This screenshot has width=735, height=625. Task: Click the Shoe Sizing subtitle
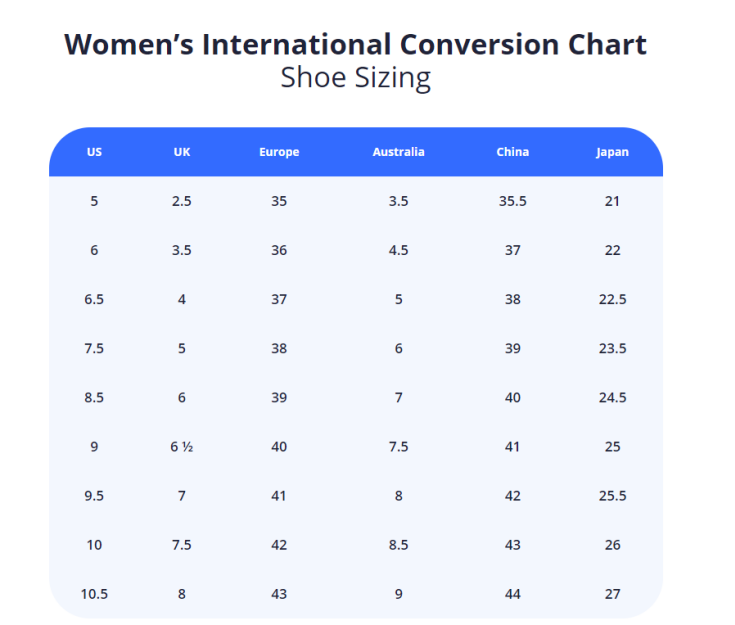pyautogui.click(x=355, y=78)
